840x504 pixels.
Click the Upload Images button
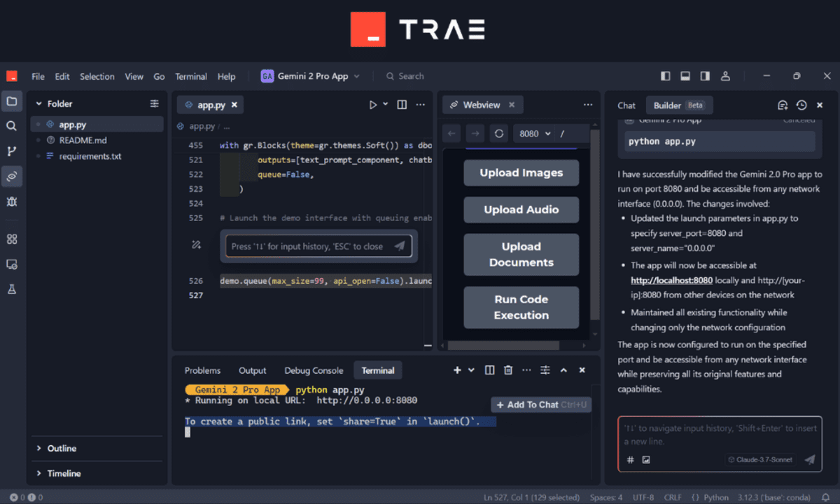521,173
